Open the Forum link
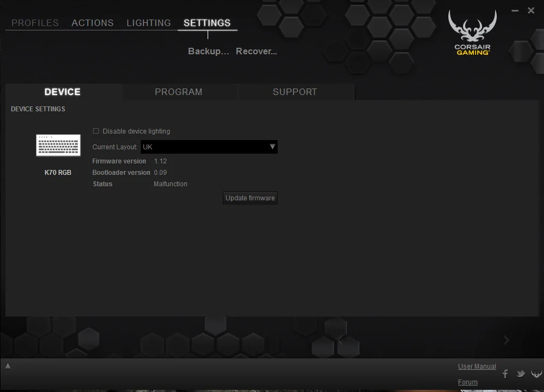This screenshot has width=544, height=392. click(468, 382)
